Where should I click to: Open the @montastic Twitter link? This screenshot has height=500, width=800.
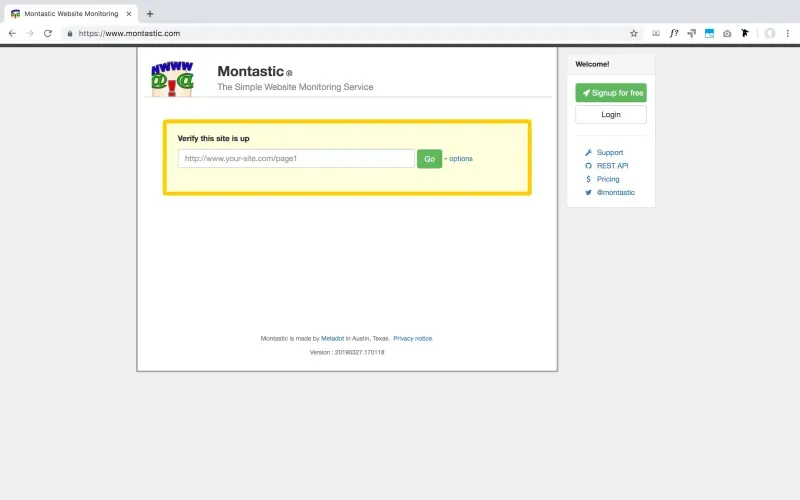pos(616,192)
